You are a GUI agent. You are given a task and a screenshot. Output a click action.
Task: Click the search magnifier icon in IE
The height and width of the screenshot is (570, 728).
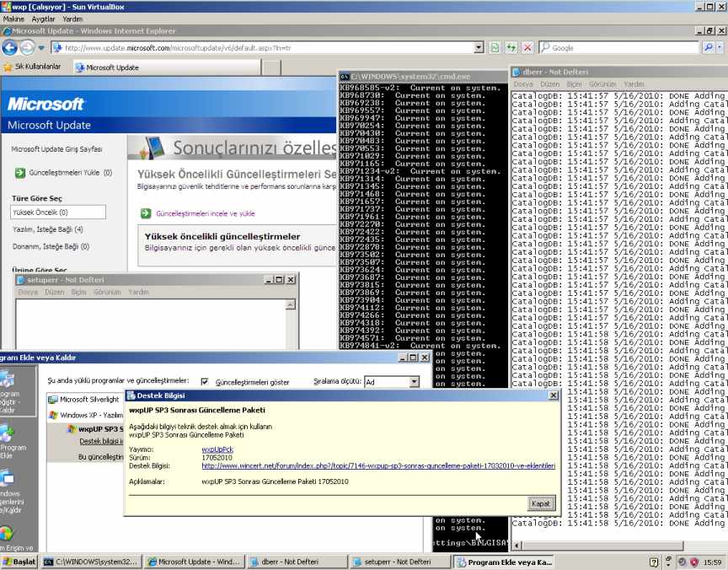coord(708,48)
